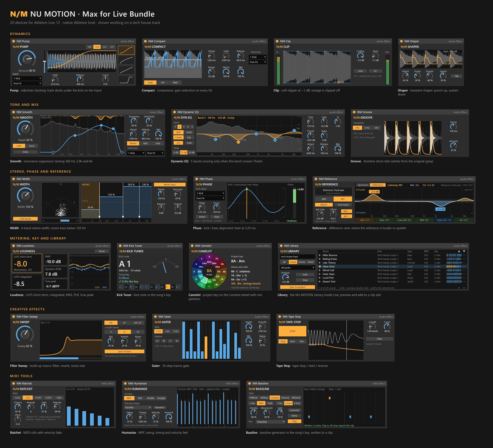Click the Reset button in NM Loudness
The width and height of the screenshot is (493, 448).
(x=102, y=251)
